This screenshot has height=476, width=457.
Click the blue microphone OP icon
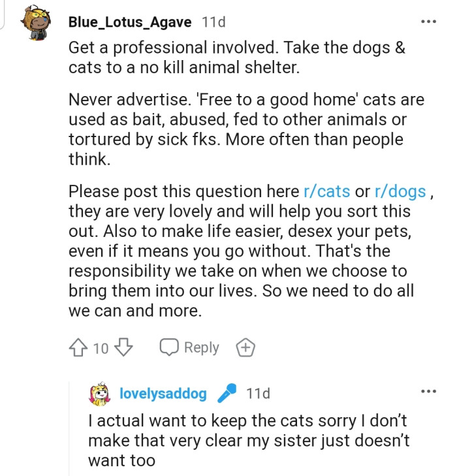(227, 393)
